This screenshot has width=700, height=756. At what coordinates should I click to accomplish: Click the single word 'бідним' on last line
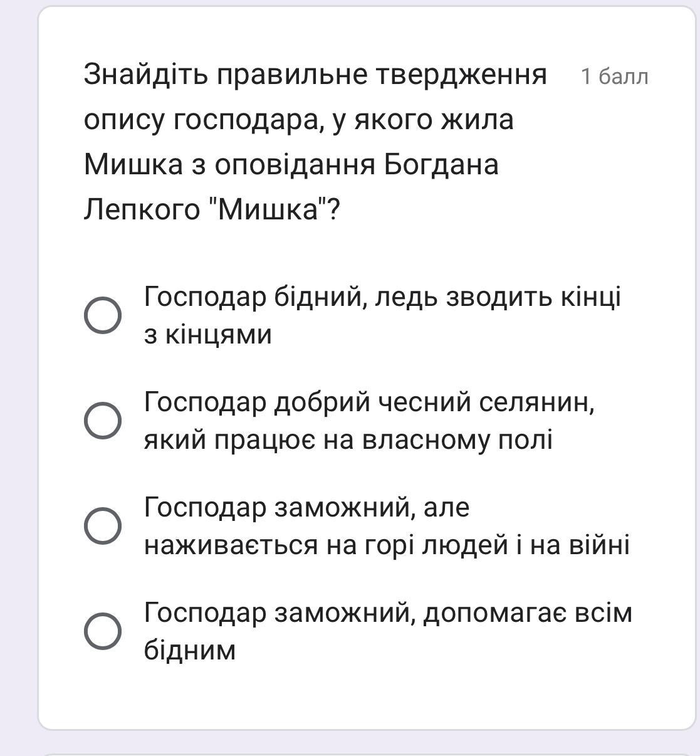click(x=189, y=650)
